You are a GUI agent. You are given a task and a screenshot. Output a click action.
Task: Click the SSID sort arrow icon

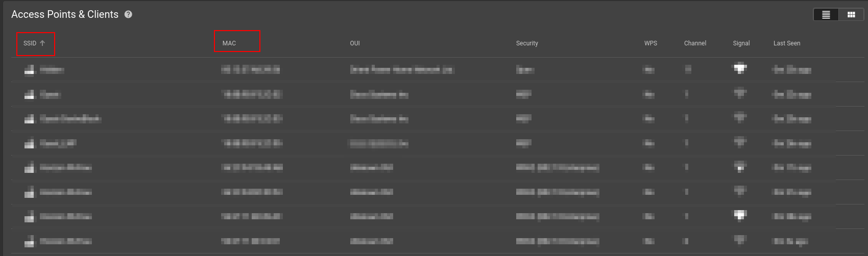click(x=42, y=43)
